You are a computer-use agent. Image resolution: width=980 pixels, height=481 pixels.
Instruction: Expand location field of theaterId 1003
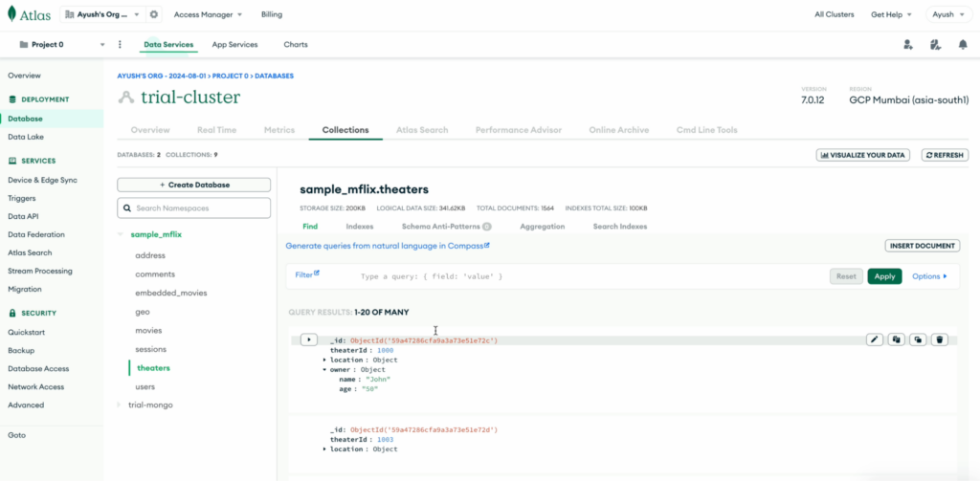[x=324, y=449]
